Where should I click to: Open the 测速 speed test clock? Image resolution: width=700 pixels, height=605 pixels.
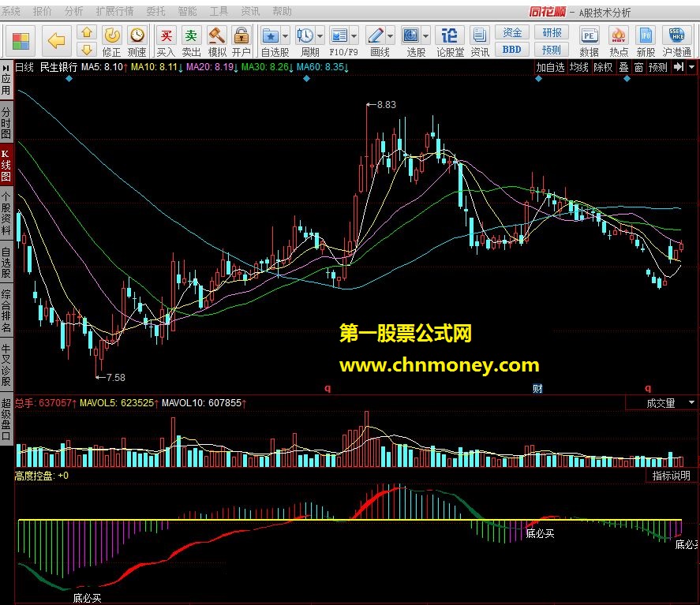coord(137,42)
